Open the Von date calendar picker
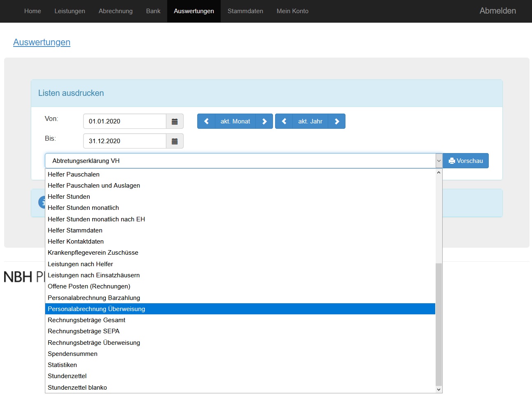 click(175, 121)
